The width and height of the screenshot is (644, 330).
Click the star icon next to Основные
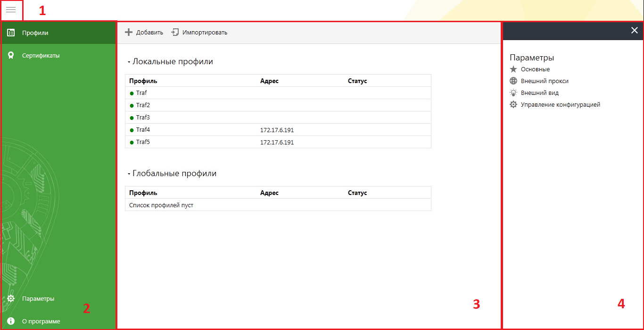click(513, 69)
